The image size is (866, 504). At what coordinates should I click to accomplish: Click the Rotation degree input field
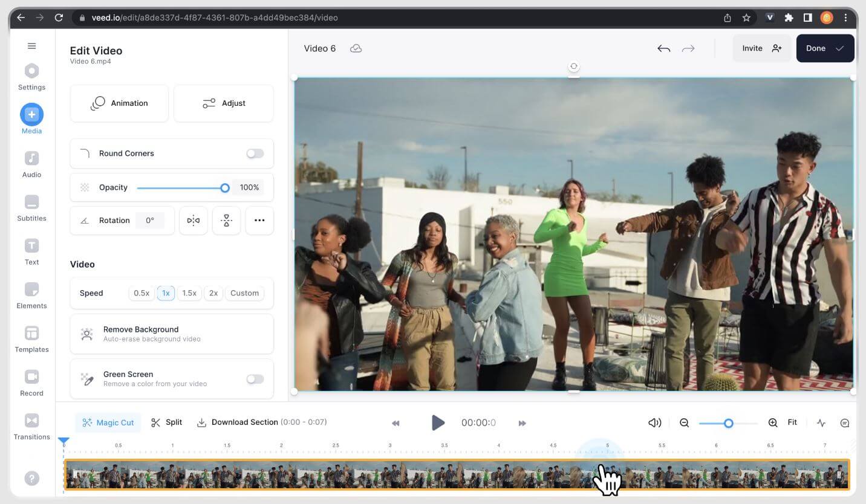coord(150,221)
